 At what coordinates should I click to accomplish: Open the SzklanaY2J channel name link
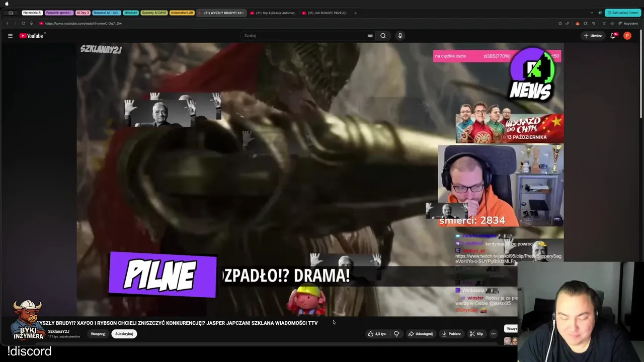pos(58,331)
